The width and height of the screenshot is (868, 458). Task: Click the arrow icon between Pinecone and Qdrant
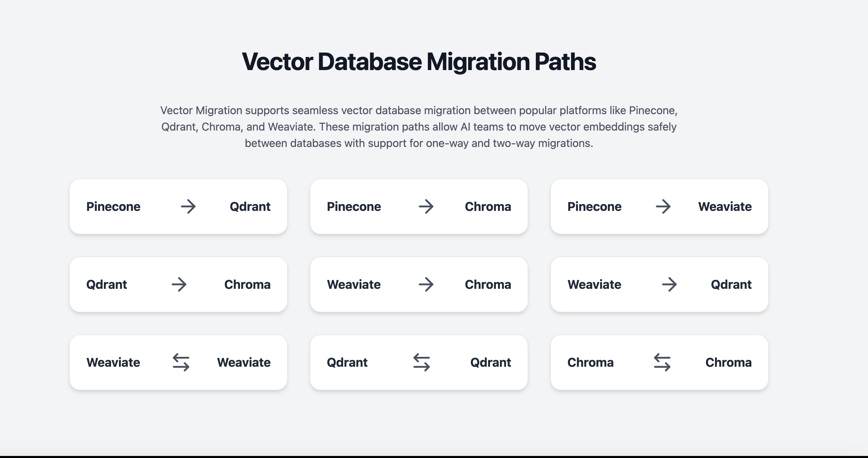pos(188,206)
